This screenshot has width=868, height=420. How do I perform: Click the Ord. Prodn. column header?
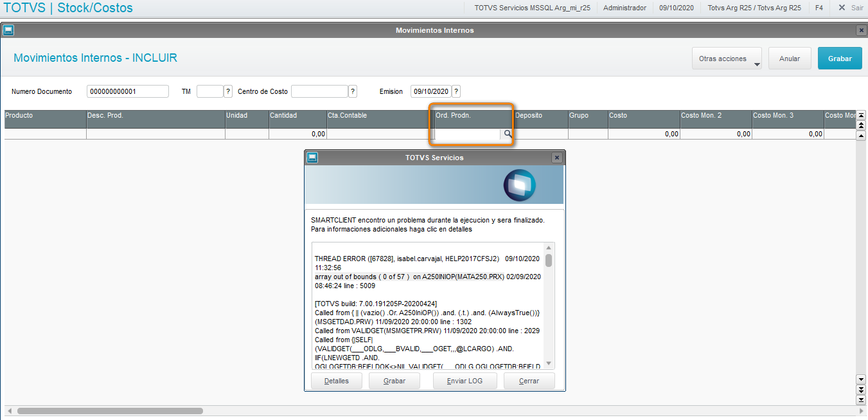(474, 119)
